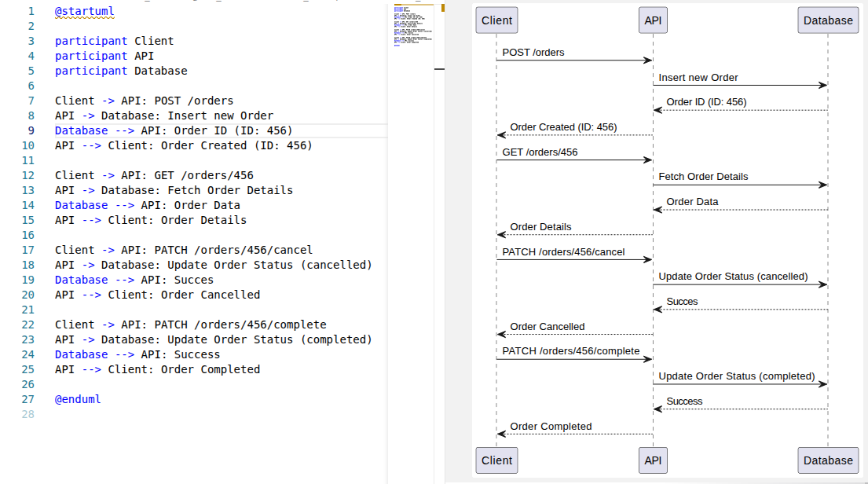
Task: Click 'Order Cancelled' return label in diagram
Action: pyautogui.click(x=547, y=326)
